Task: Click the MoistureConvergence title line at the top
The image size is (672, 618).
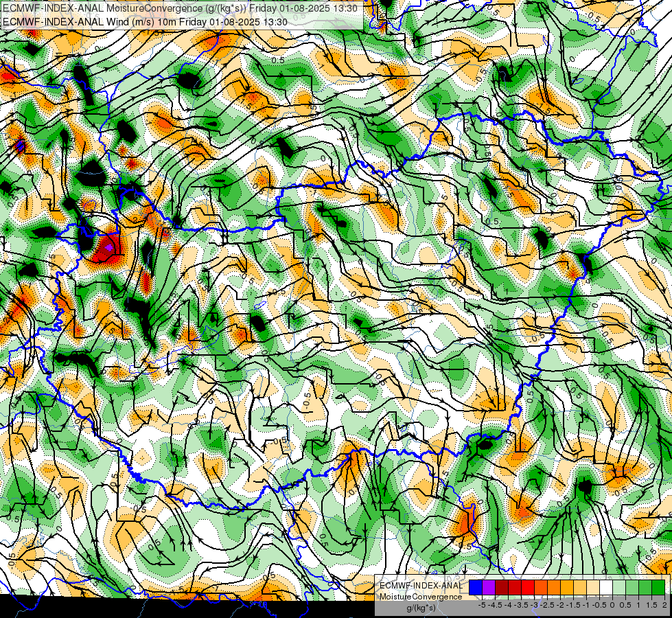Action: click(x=180, y=8)
